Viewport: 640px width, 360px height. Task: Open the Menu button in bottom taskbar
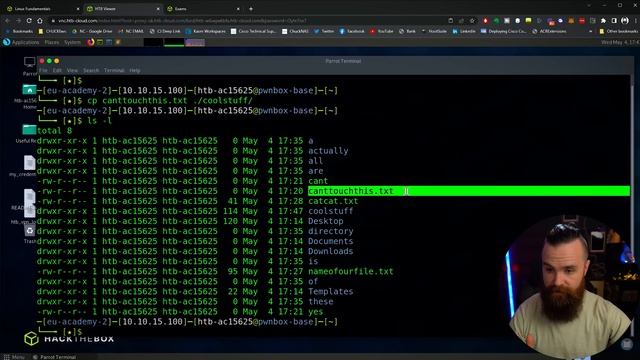point(14,357)
